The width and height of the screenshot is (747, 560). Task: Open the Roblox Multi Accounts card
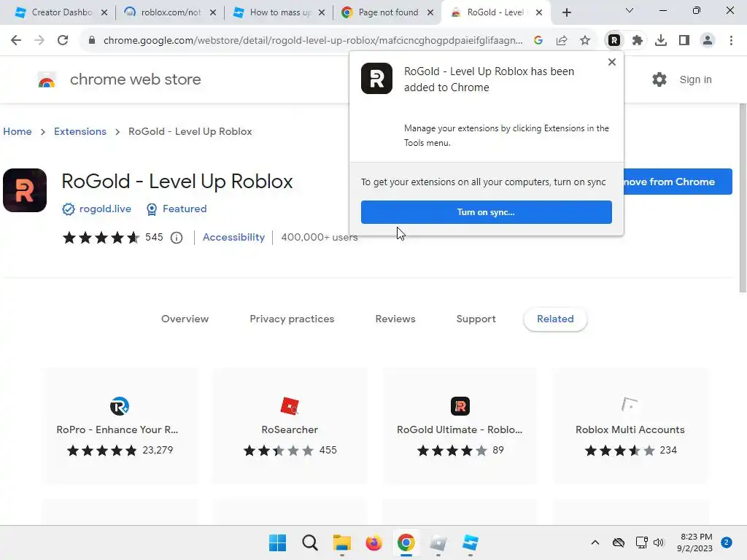[630, 426]
